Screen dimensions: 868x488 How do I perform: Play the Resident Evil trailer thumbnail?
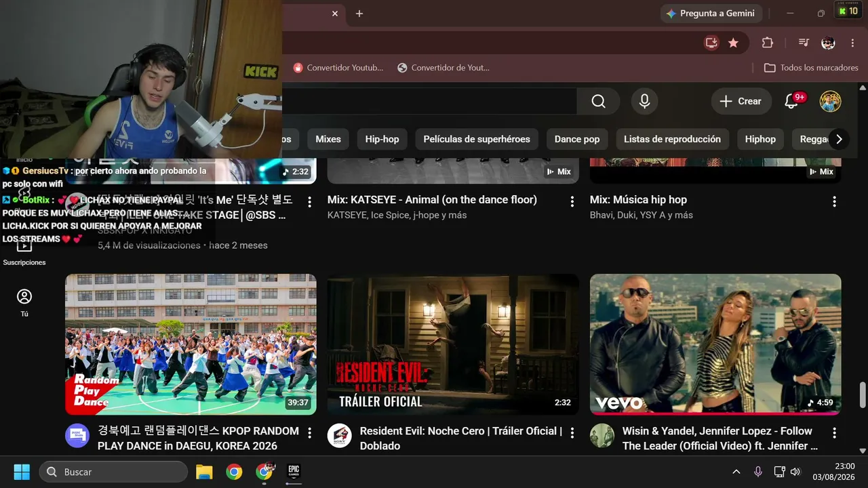453,344
